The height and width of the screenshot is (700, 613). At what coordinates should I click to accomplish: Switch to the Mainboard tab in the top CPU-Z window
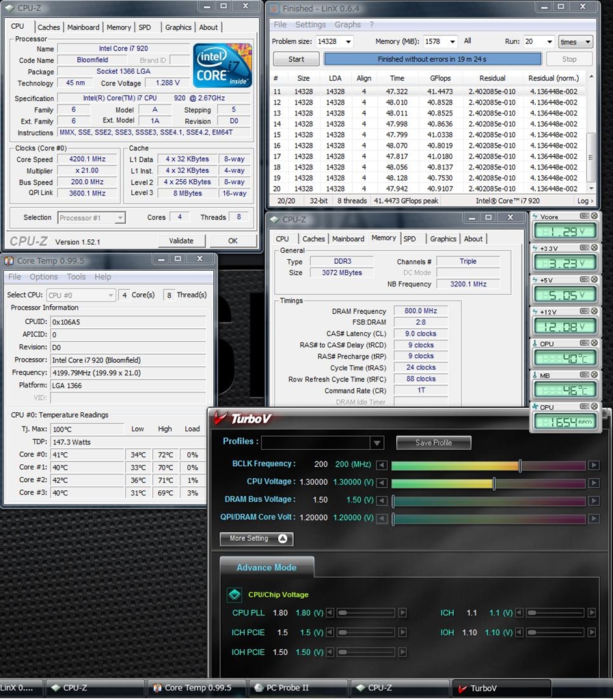(83, 27)
